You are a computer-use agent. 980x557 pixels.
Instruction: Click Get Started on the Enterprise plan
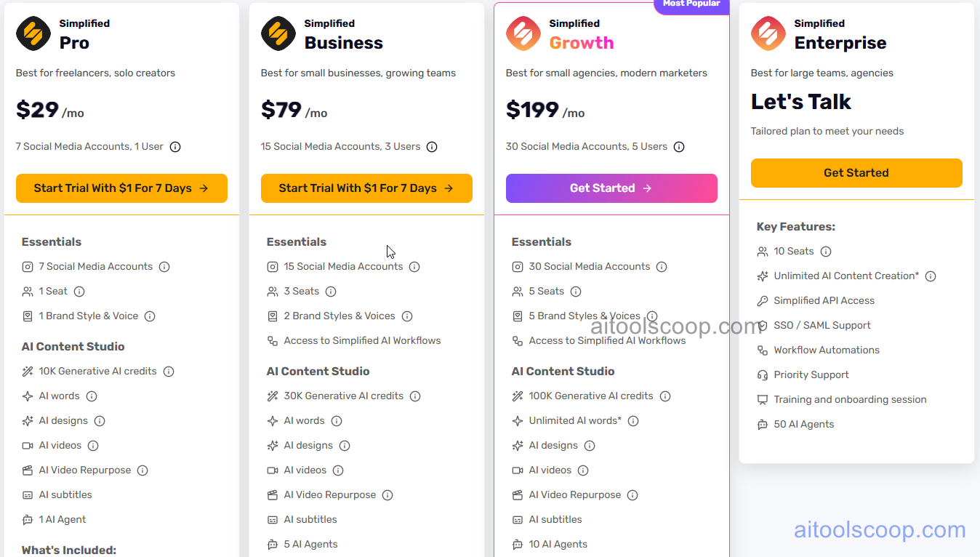point(856,173)
